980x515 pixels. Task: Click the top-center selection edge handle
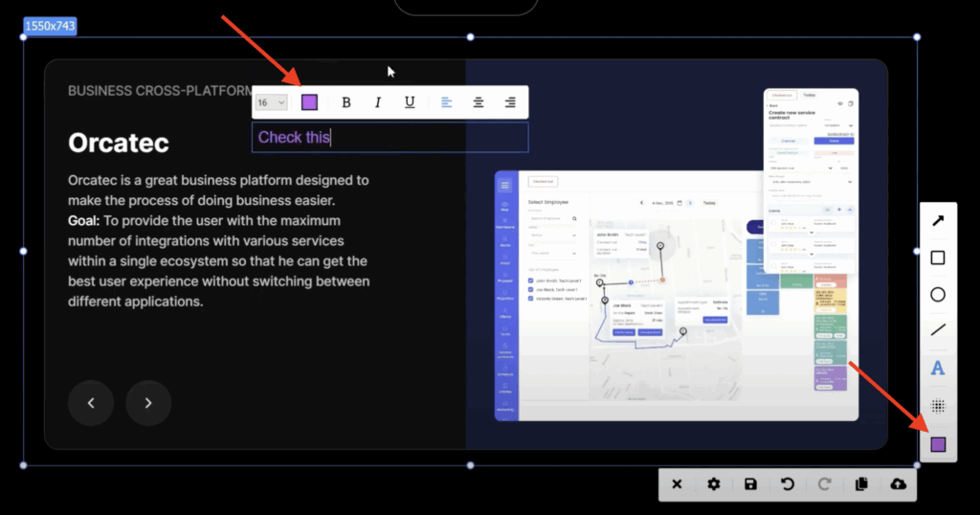coord(471,37)
